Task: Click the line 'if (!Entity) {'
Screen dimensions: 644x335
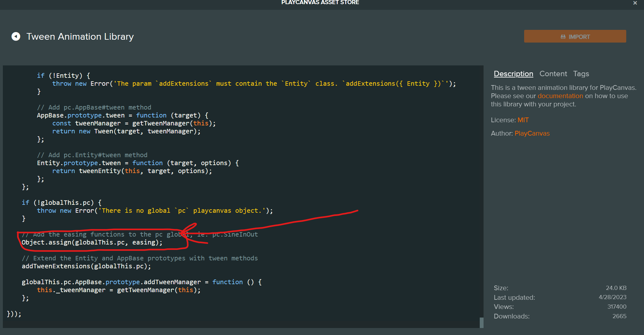Action: [64, 76]
